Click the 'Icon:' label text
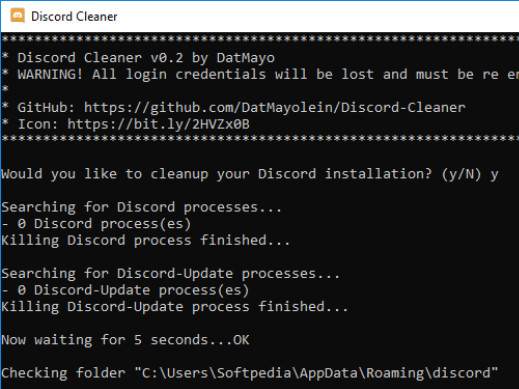The height and width of the screenshot is (389, 519). 38,124
